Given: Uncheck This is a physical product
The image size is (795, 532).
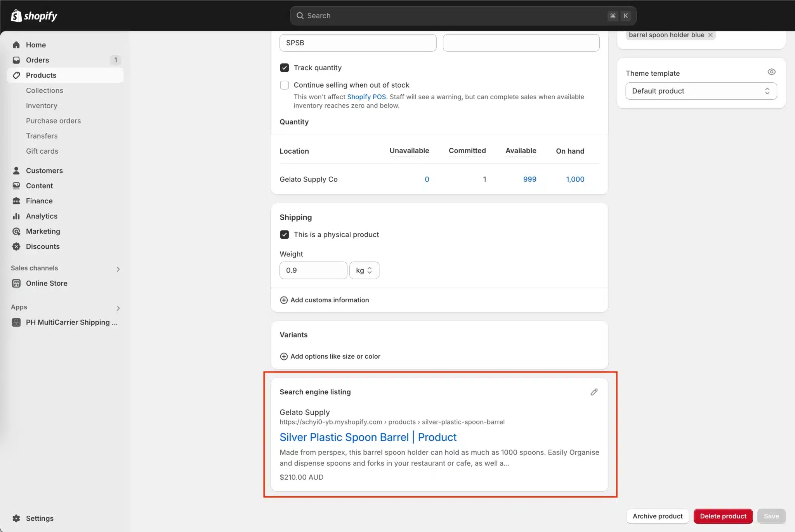Looking at the screenshot, I should pos(285,234).
